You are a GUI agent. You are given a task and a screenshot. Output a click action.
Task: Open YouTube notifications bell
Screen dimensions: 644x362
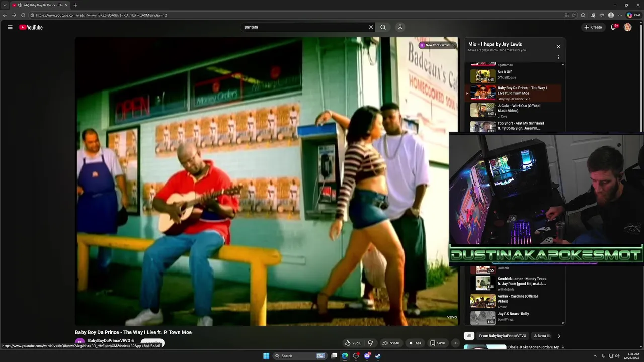[x=613, y=27]
